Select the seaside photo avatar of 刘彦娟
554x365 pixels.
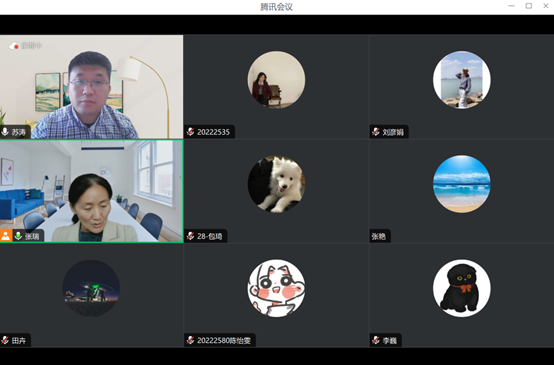[x=461, y=80]
